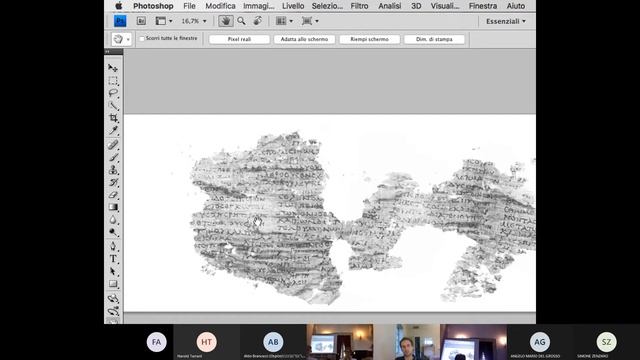The image size is (640, 360).
Task: Select the Magic Wand tool
Action: pyautogui.click(x=113, y=106)
